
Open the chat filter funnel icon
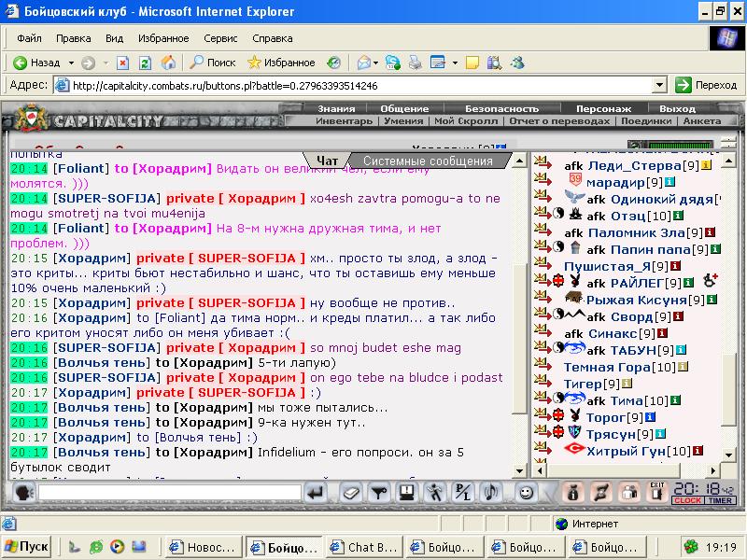click(379, 493)
